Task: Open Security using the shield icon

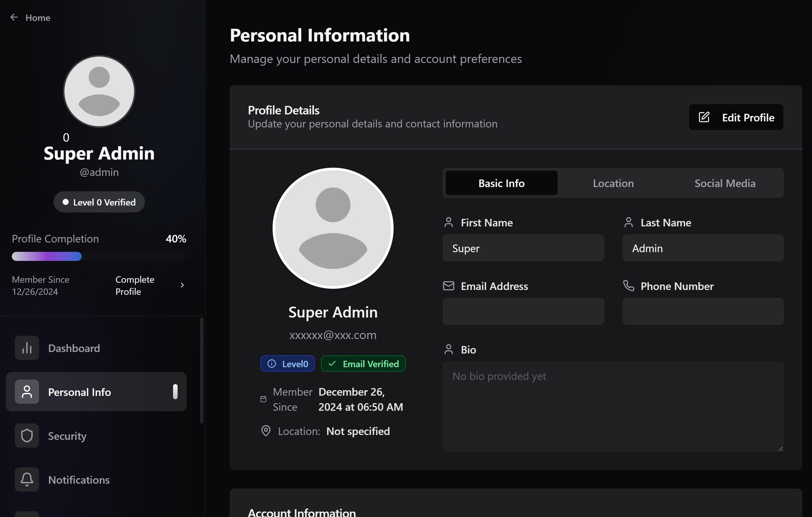Action: pyautogui.click(x=27, y=436)
